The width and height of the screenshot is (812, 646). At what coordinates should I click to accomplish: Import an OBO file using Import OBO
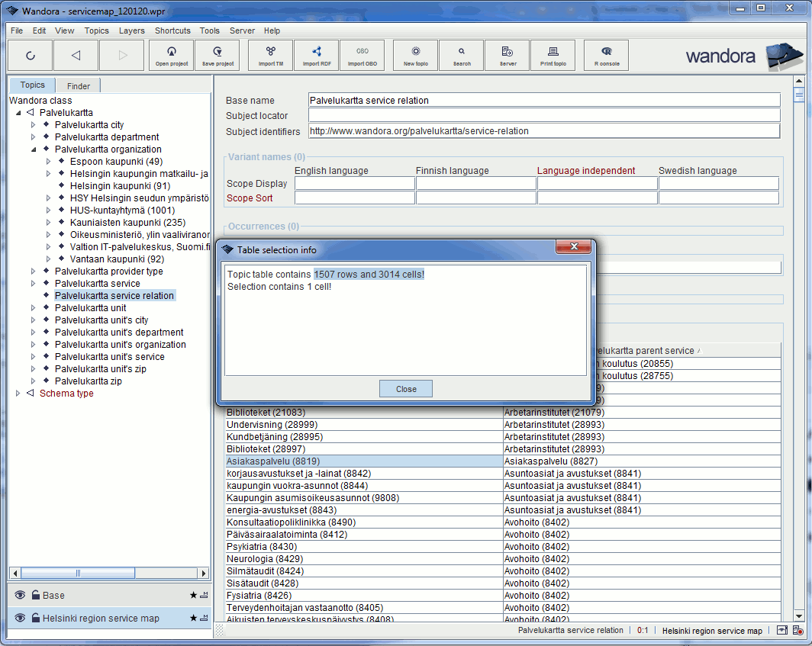coord(362,55)
